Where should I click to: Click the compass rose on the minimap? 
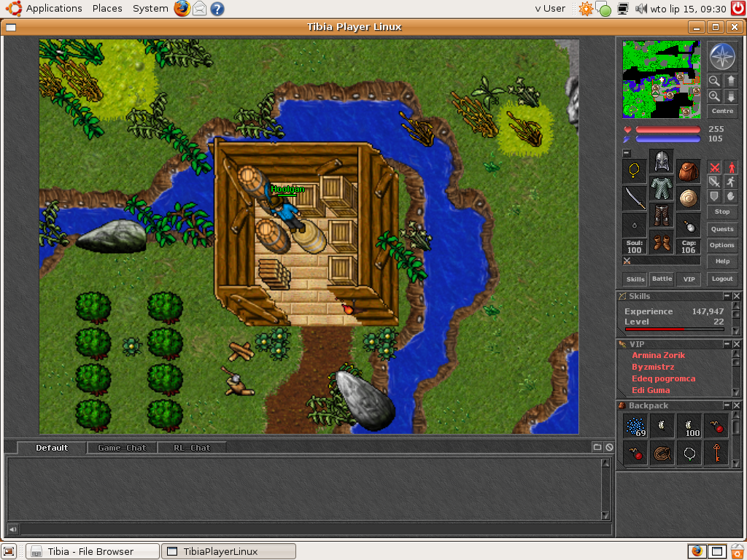coord(722,56)
